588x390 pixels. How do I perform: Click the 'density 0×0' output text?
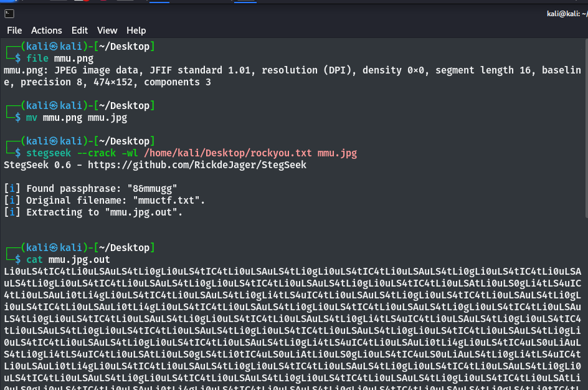(393, 70)
